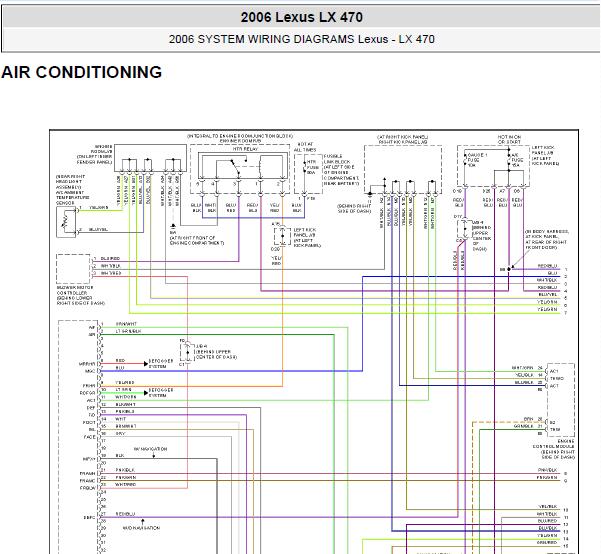601x554 pixels.
Task: Click the "BLU" wire label at pin 7
Action: click(120, 368)
